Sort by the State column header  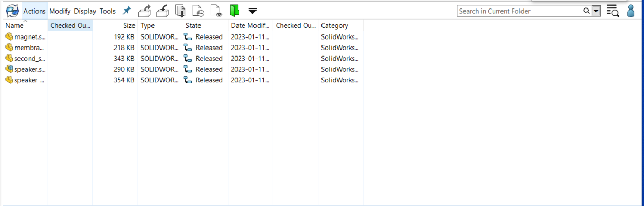[205, 25]
